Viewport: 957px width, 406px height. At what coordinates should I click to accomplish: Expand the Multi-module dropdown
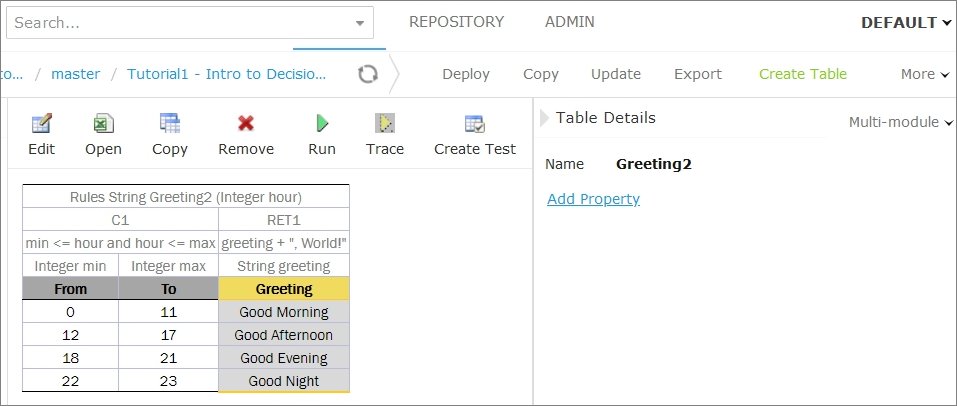tap(900, 122)
